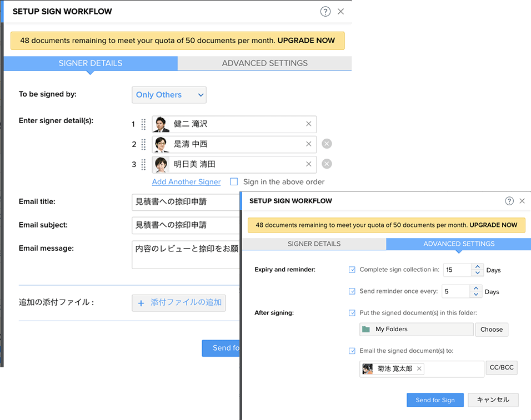Viewport: 531px width, 420px height.
Task: Open help in the front Advanced Settings dialog
Action: pos(509,201)
